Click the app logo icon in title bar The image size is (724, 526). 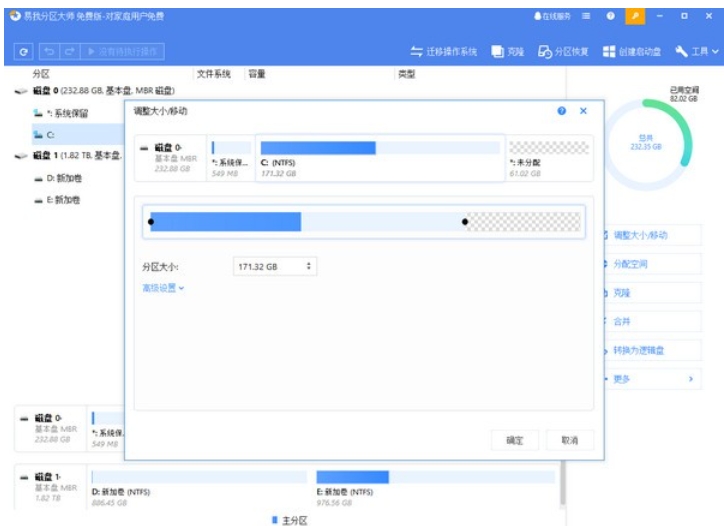[15, 16]
